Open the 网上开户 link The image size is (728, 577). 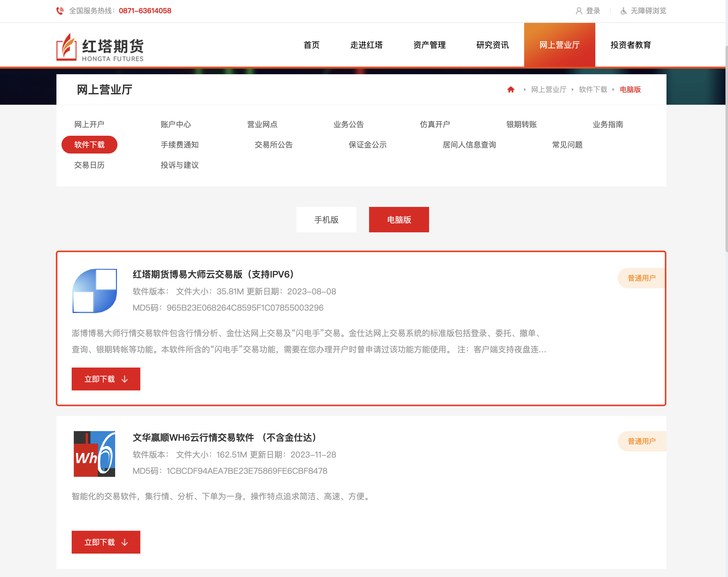coord(89,124)
